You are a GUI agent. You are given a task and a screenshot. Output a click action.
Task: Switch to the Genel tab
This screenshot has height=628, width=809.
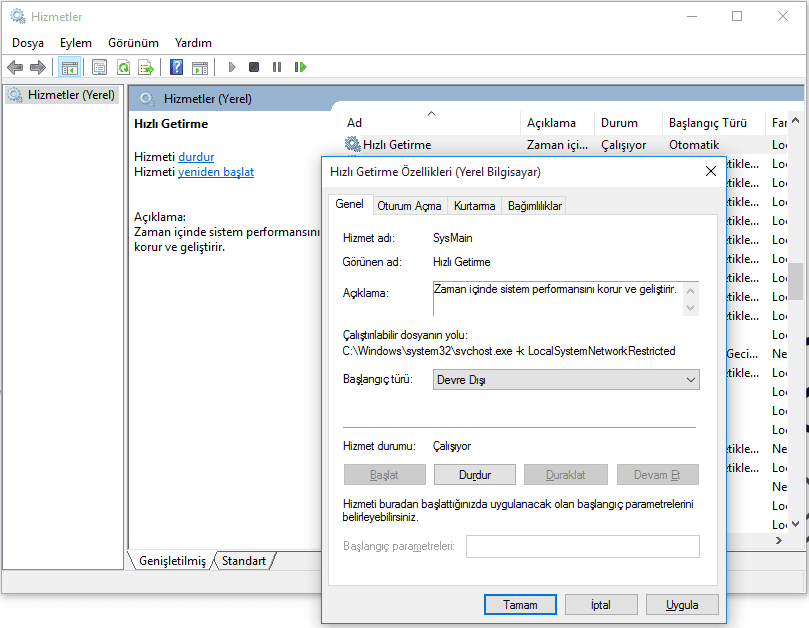click(x=349, y=204)
